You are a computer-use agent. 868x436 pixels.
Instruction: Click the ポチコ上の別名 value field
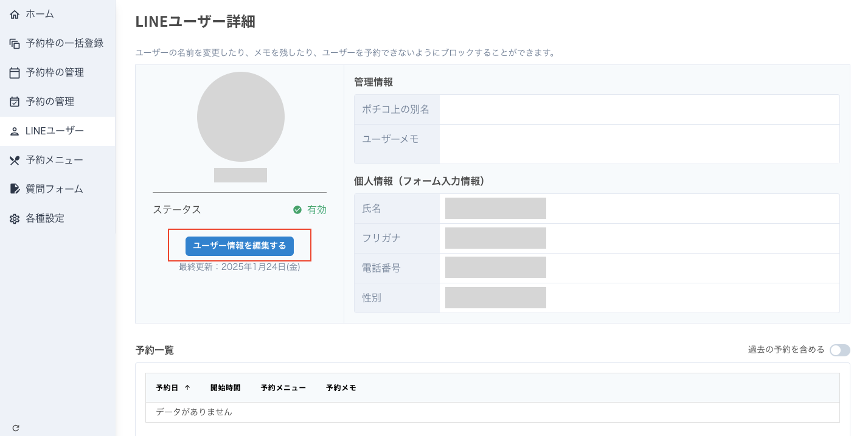[x=639, y=109]
